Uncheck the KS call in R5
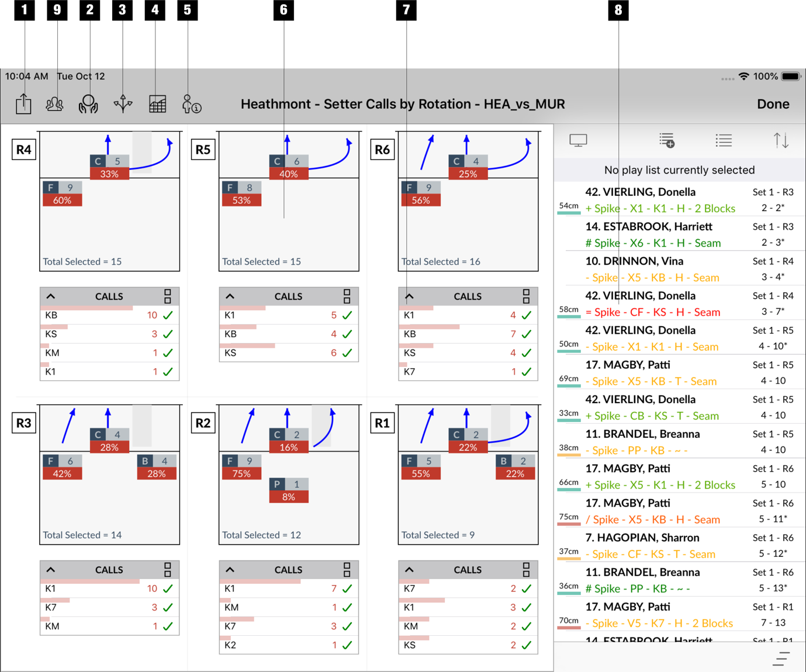 pyautogui.click(x=347, y=353)
